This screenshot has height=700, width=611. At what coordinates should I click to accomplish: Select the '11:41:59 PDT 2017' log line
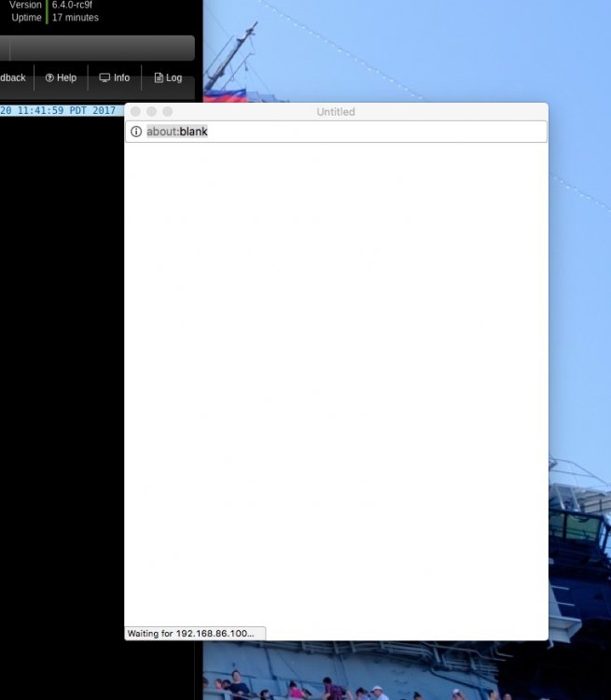pyautogui.click(x=62, y=110)
